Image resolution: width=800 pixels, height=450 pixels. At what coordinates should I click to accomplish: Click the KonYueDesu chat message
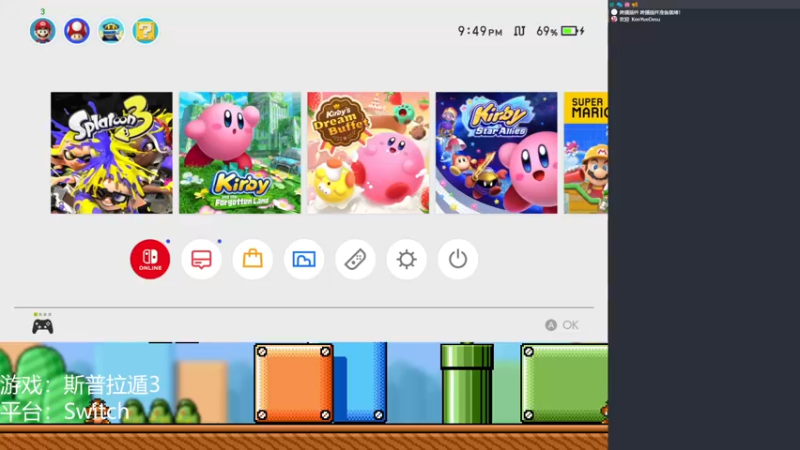pyautogui.click(x=640, y=19)
